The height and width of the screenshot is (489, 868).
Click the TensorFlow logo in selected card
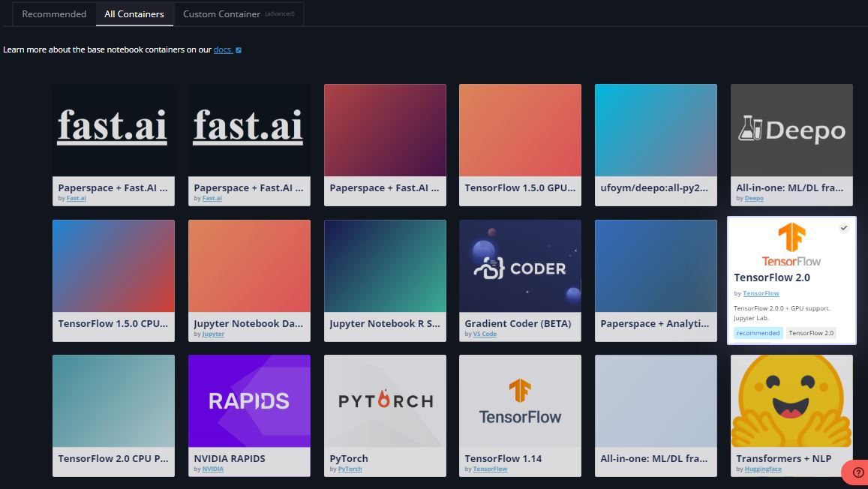pos(791,244)
